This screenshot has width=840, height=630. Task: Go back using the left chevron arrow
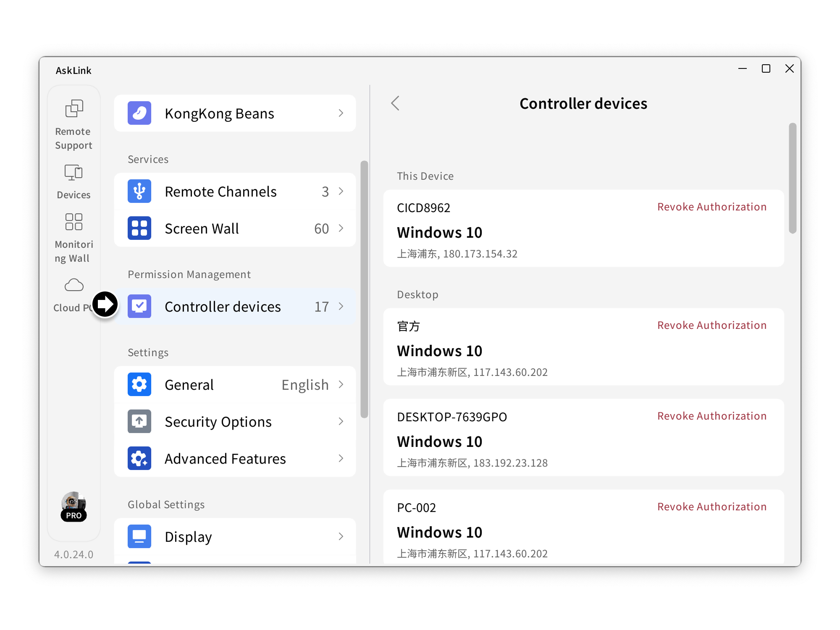pos(395,103)
